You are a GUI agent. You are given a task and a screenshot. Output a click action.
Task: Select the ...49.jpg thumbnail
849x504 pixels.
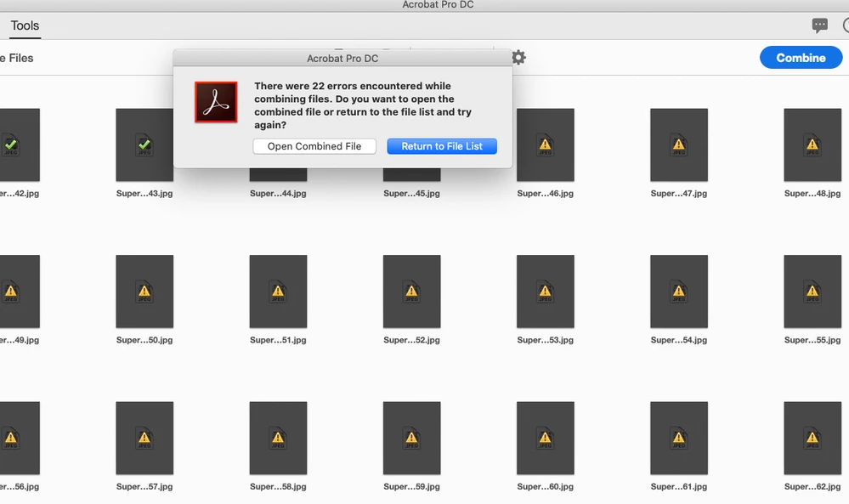pyautogui.click(x=20, y=292)
